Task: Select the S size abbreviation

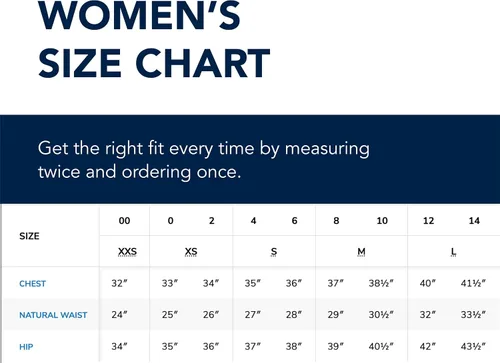Action: coord(274,252)
